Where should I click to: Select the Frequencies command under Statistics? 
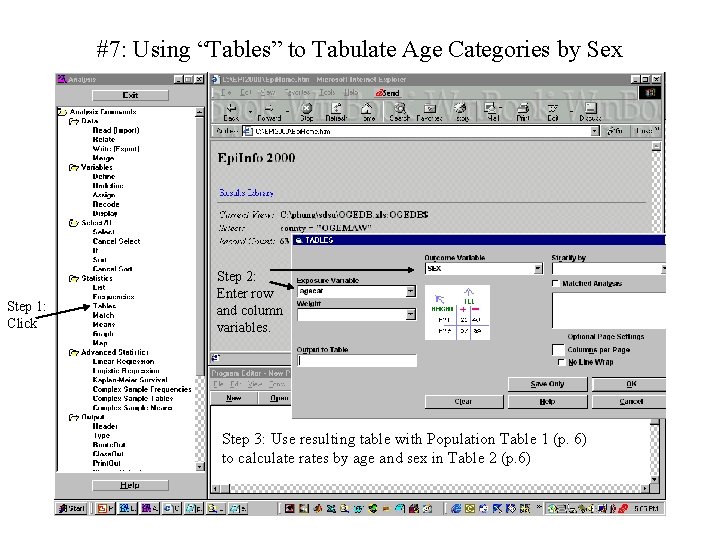tap(113, 297)
